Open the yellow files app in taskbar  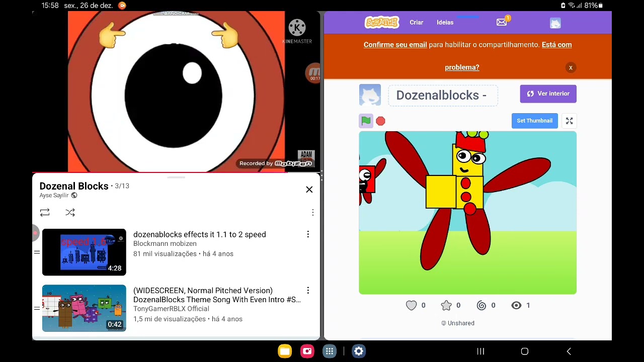tap(285, 351)
